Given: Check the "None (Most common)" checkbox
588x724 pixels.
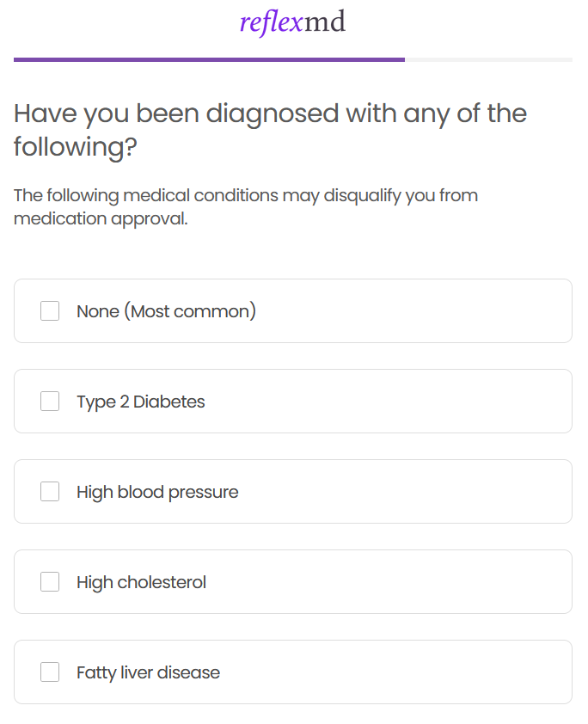Looking at the screenshot, I should pyautogui.click(x=50, y=311).
